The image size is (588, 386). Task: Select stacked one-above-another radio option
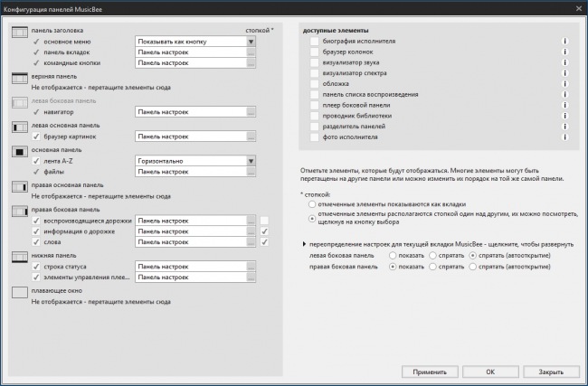(312, 218)
